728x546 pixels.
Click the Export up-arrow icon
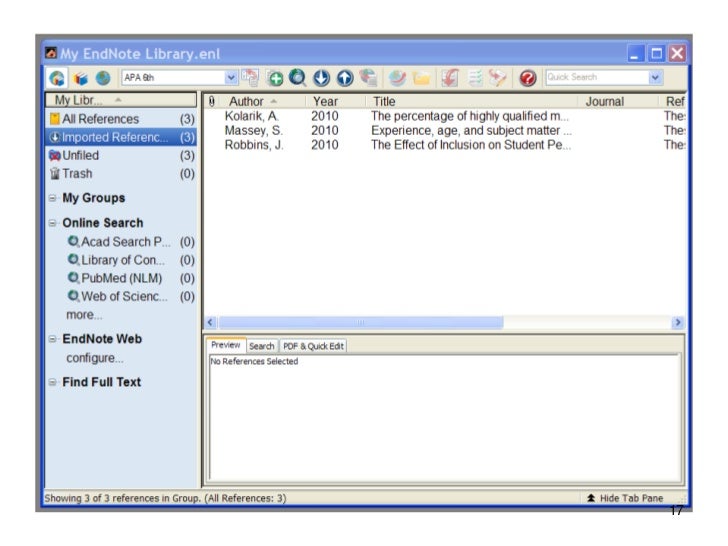344,78
